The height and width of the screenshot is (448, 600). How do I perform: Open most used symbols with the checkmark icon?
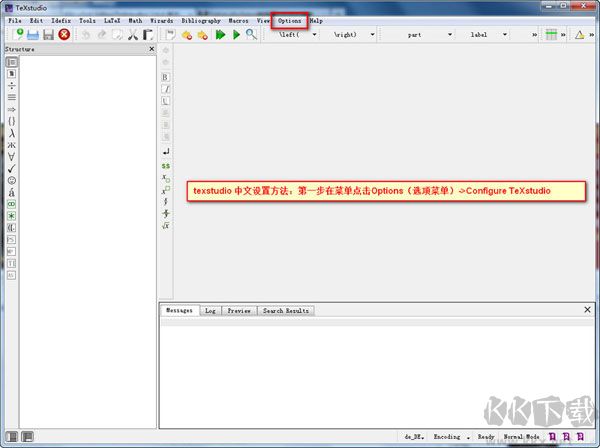click(x=12, y=168)
